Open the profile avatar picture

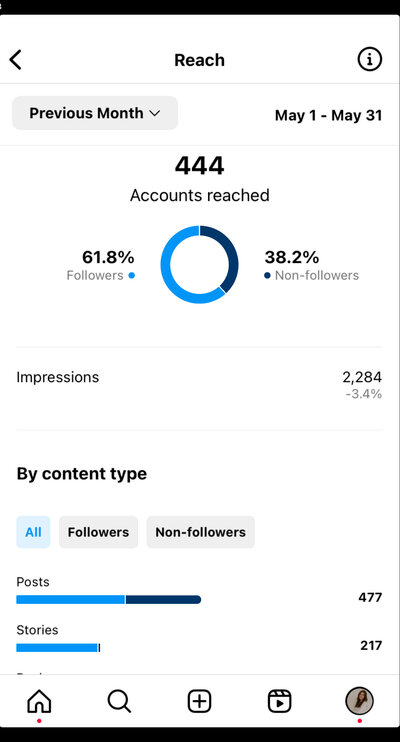coord(359,701)
